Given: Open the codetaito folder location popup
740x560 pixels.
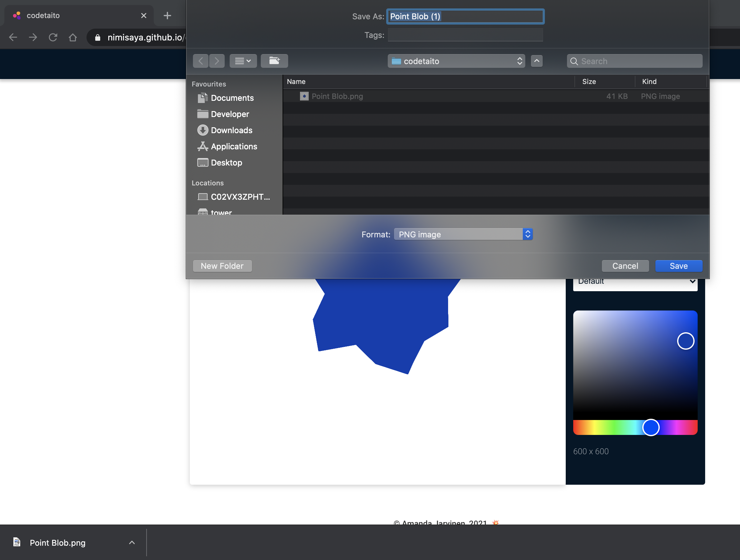Looking at the screenshot, I should click(456, 61).
